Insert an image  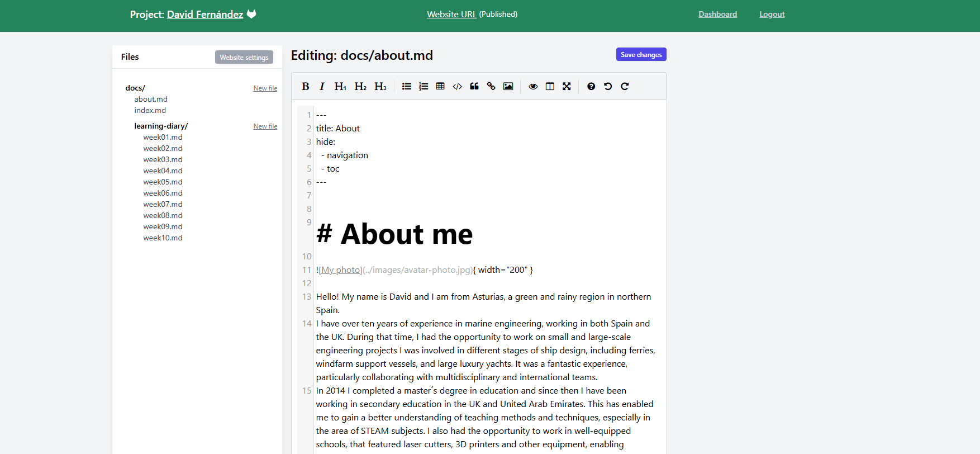tap(508, 86)
